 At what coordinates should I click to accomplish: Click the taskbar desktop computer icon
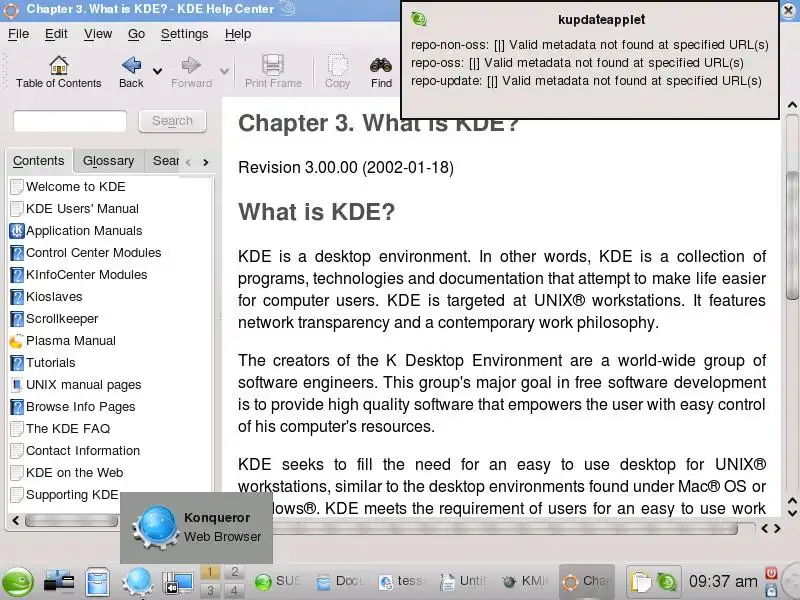pyautogui.click(x=59, y=582)
